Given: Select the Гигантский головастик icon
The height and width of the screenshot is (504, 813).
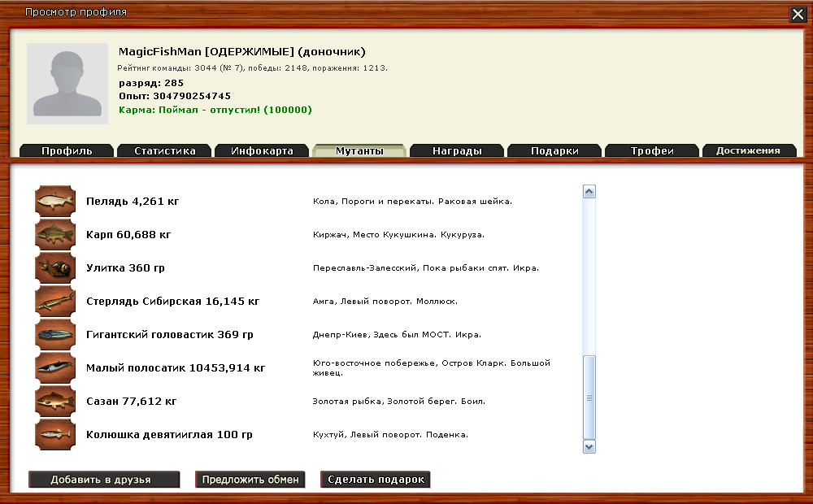Looking at the screenshot, I should pos(55,334).
